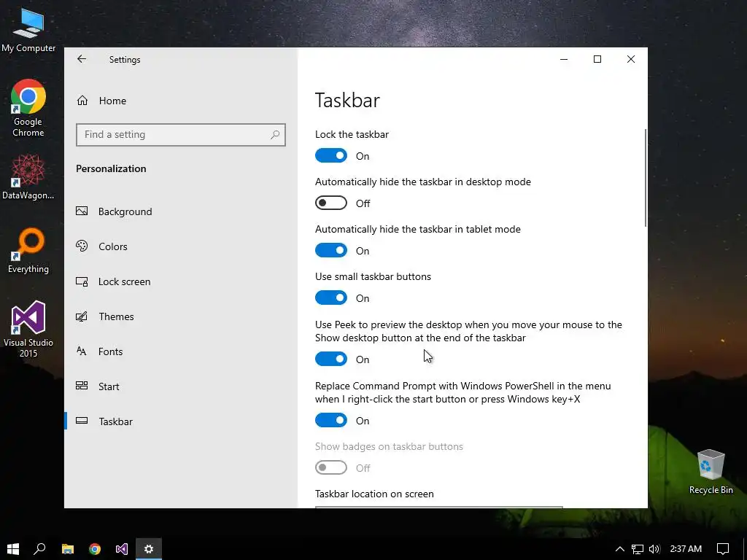Click Taskbar location on screen label
Viewport: 747px width, 560px height.
click(x=374, y=494)
